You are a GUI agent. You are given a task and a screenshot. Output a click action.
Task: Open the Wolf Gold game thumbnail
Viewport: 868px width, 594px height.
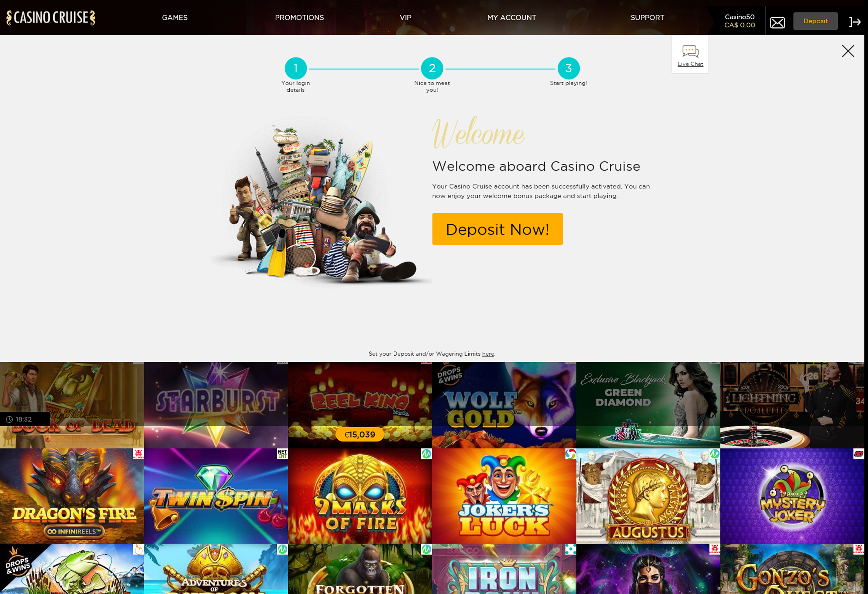click(x=504, y=405)
